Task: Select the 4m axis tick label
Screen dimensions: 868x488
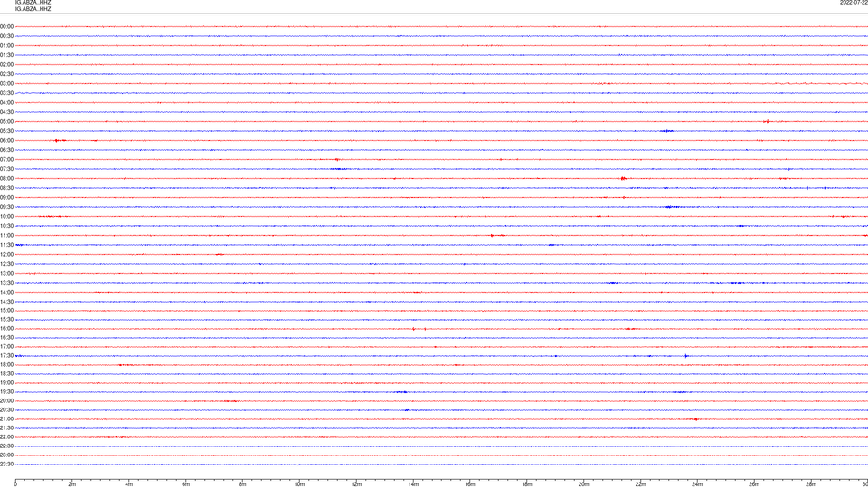Action: 129,484
